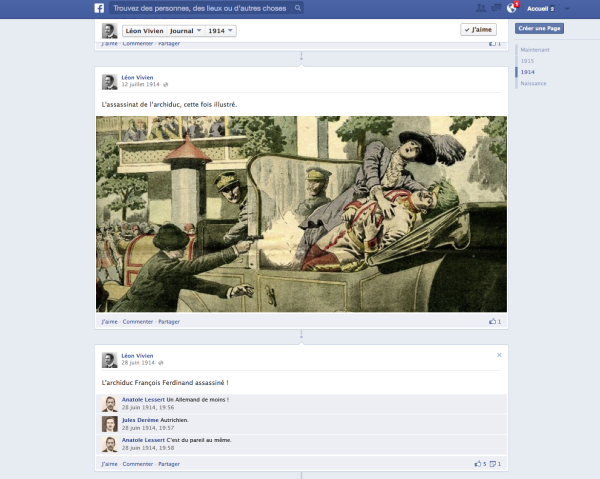This screenshot has width=600, height=479.
Task: Click the 28 juin 1914, 19:57 timestamp
Action: coord(148,428)
